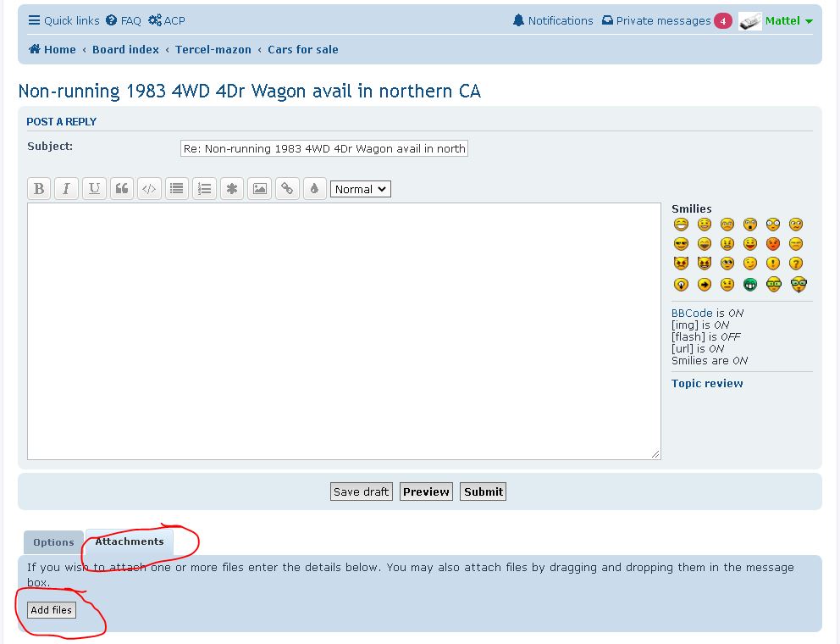Navigate to Cars for sale breadcrumb

tap(302, 49)
